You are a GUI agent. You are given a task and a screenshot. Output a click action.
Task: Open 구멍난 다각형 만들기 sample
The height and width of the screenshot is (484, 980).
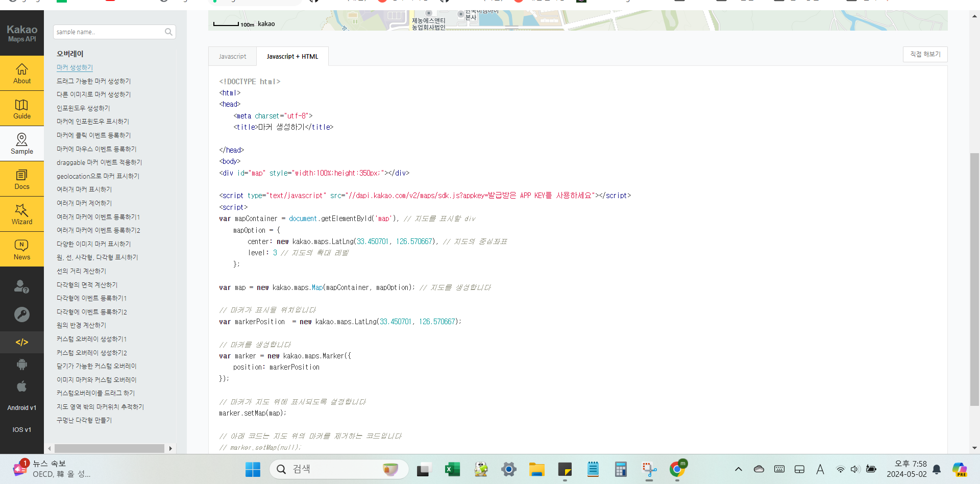click(x=84, y=420)
